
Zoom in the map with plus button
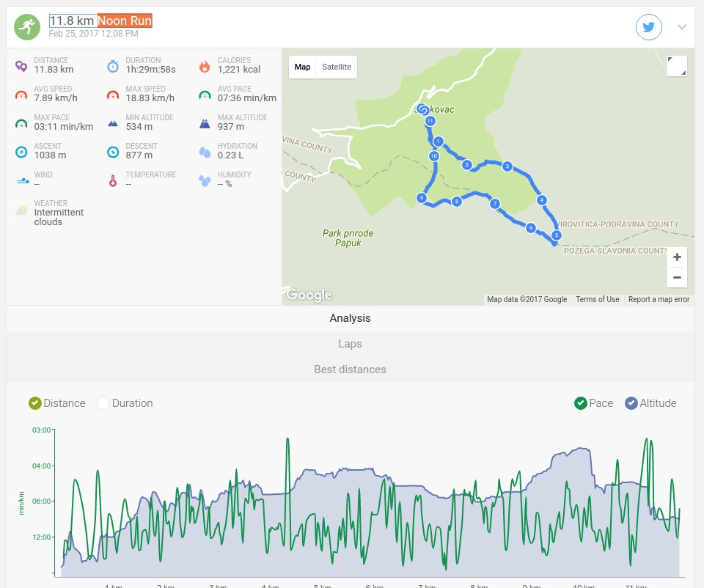point(677,257)
